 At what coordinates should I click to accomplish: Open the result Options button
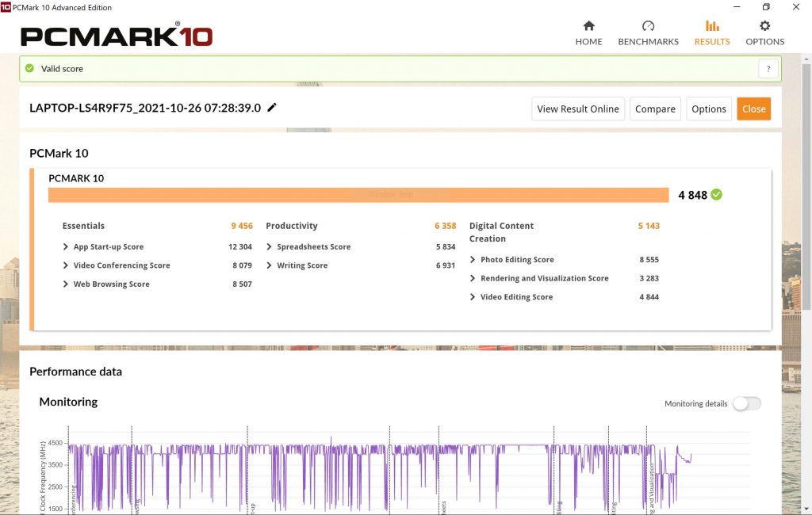[x=708, y=109]
